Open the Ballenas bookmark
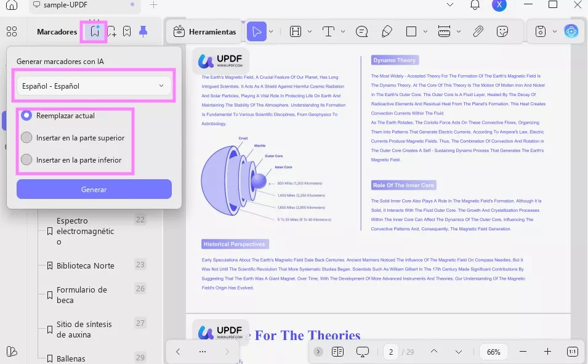 [x=71, y=358]
